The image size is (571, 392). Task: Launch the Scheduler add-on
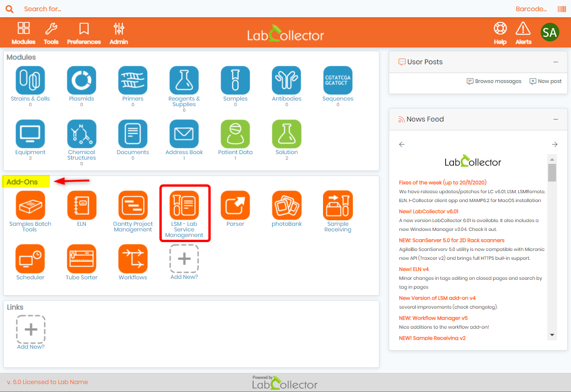click(x=30, y=259)
